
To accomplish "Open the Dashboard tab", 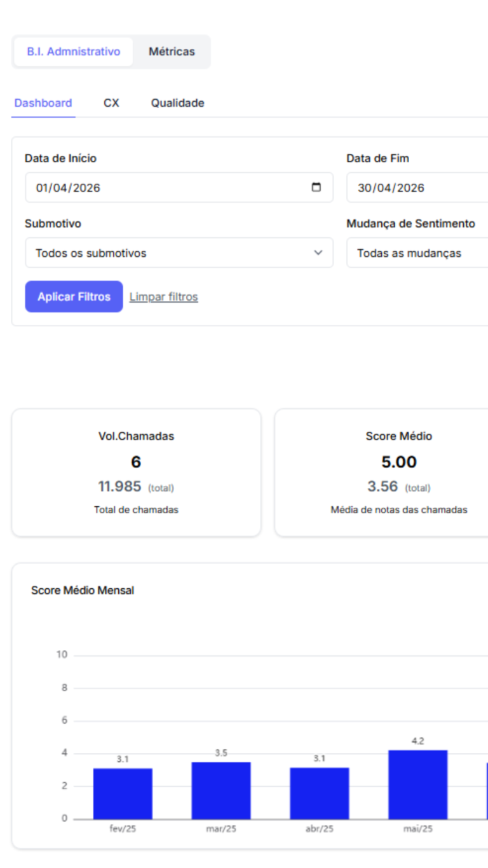I will coord(43,103).
